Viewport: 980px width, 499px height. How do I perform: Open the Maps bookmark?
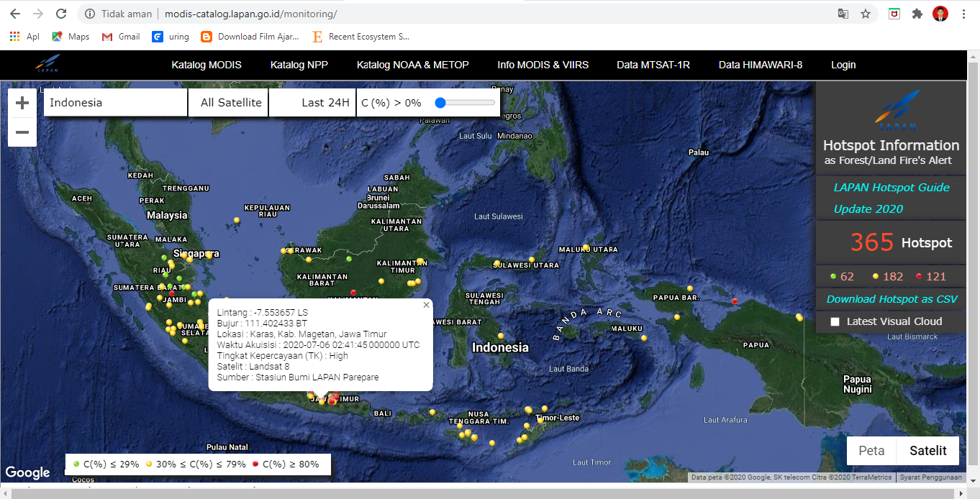click(x=71, y=37)
